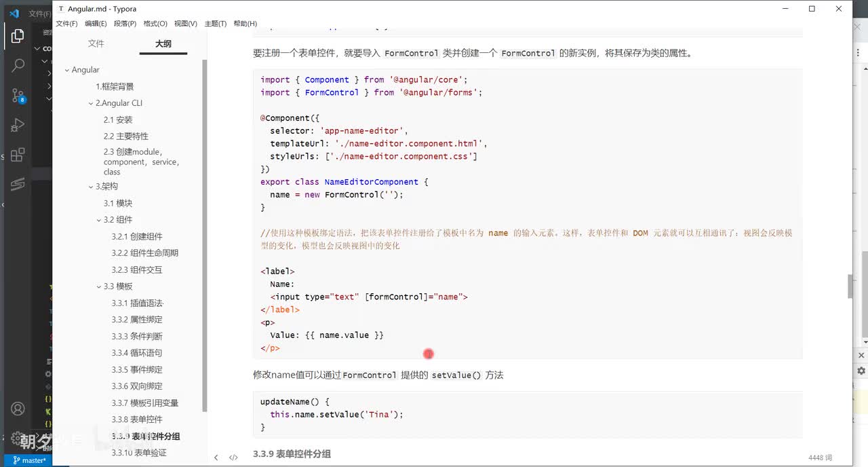Close the VS Code panel with X icon
This screenshot has height=467, width=868.
click(x=861, y=355)
